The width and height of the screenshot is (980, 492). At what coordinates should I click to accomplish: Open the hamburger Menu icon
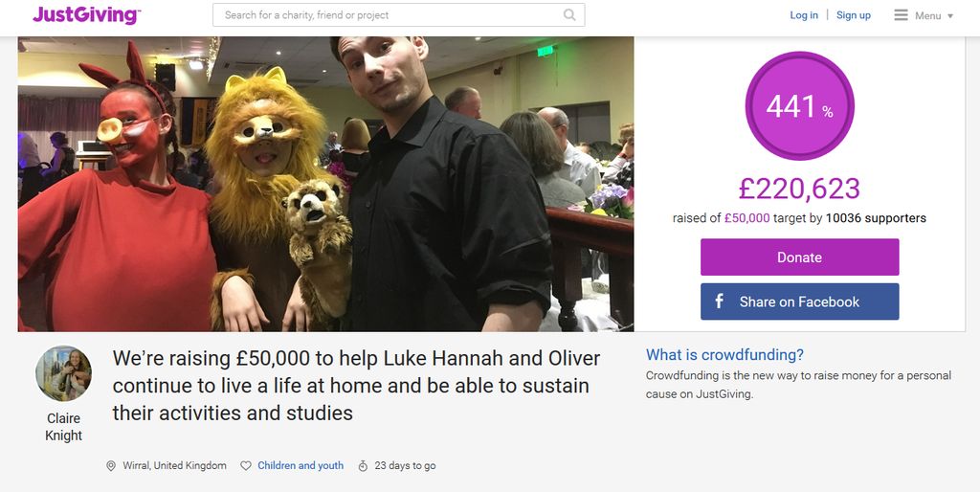pos(901,15)
